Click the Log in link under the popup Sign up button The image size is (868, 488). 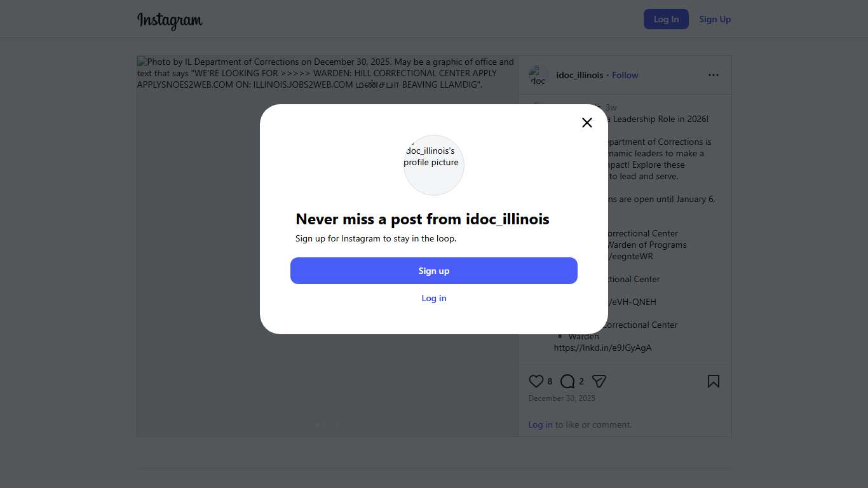434,298
